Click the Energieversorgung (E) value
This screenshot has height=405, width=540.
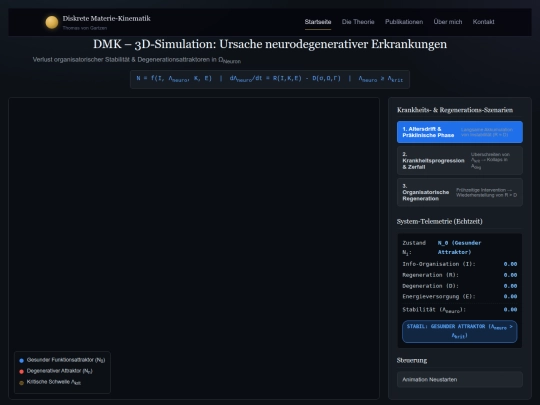click(x=510, y=297)
